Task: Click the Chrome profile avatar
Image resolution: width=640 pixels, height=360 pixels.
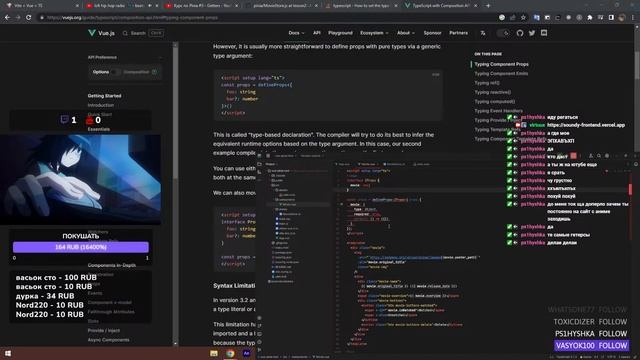Action: pyautogui.click(x=622, y=18)
